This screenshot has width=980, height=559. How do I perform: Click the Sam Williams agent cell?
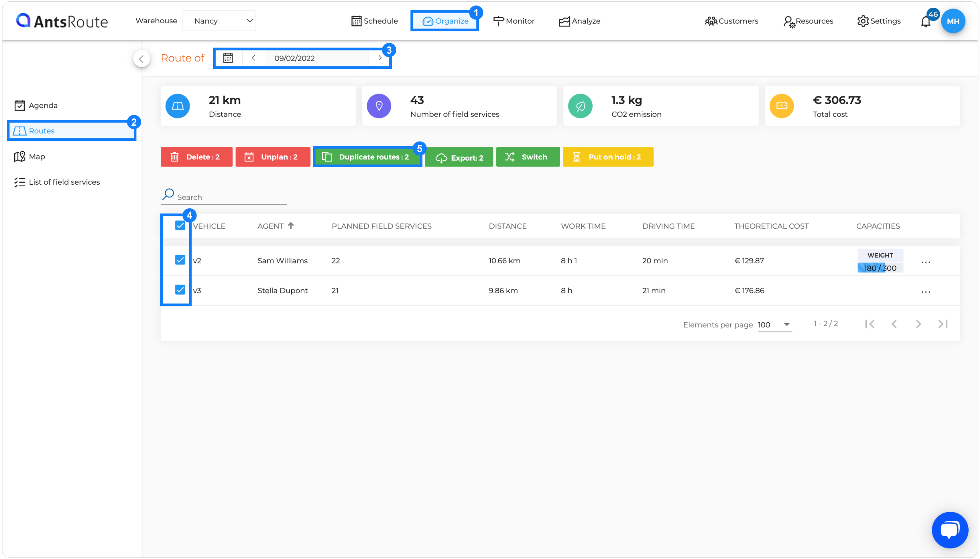pos(282,261)
